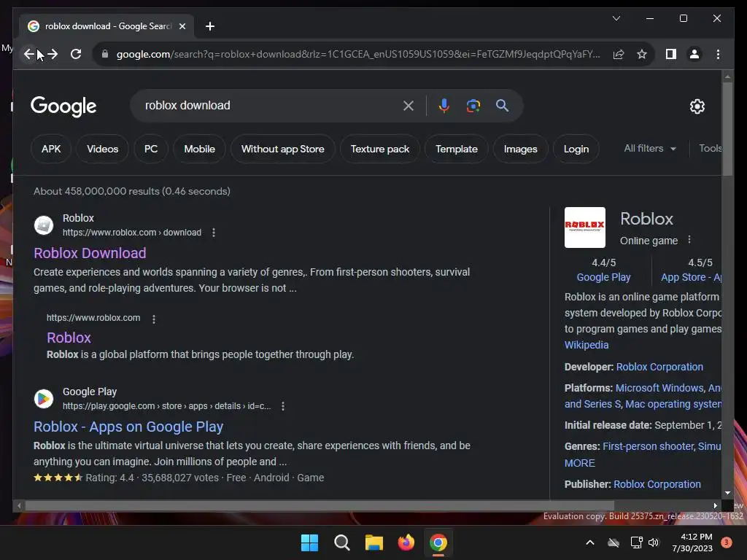Open more options for the roblox.com download result
This screenshot has width=747, height=560.
[x=214, y=233]
